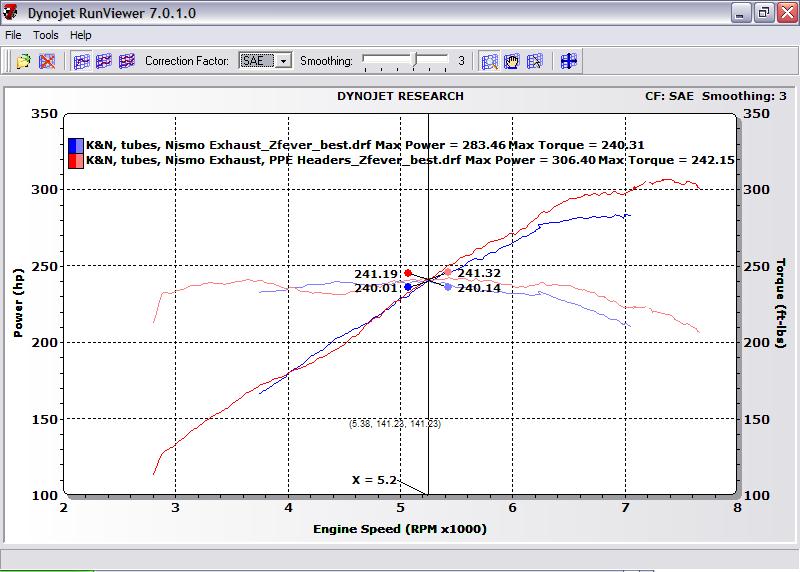Click the pink 241.32 data point marker

point(448,272)
